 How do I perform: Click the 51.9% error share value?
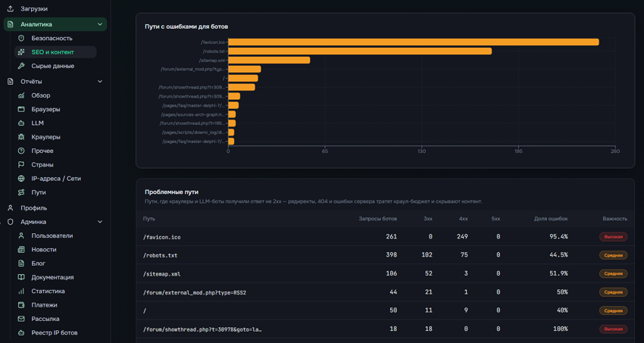coord(558,273)
